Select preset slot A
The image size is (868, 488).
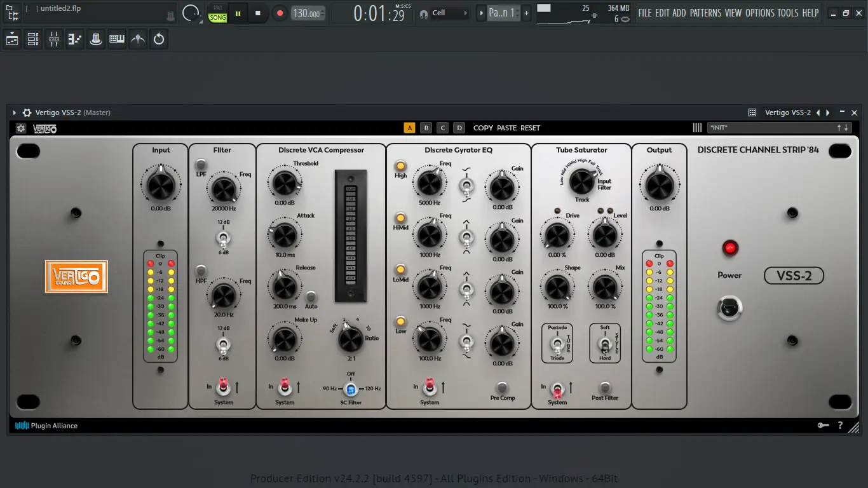point(410,128)
